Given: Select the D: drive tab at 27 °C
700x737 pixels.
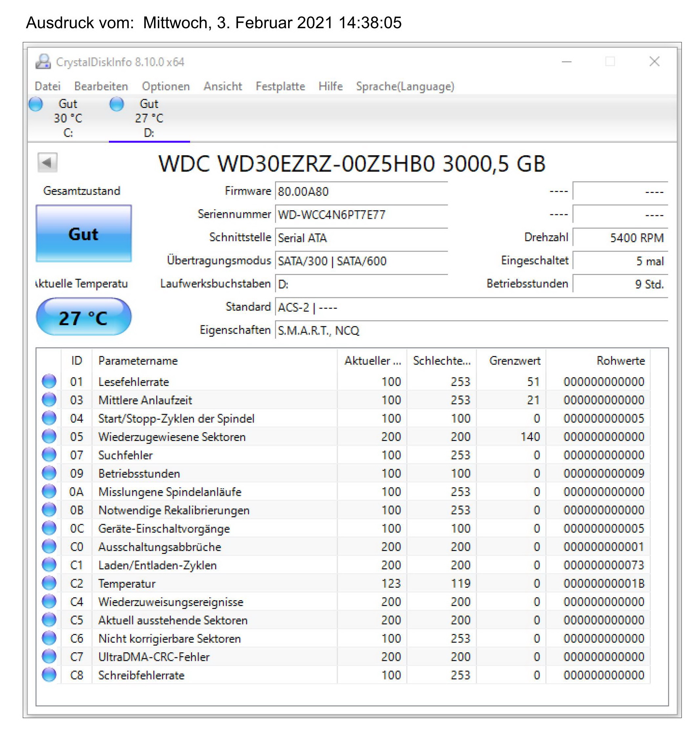Looking at the screenshot, I should pyautogui.click(x=149, y=118).
